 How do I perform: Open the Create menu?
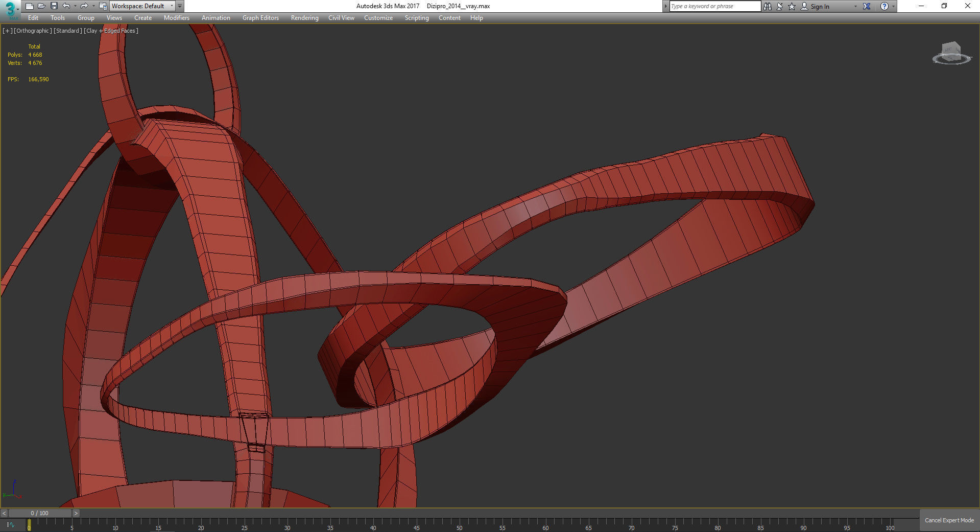[143, 18]
